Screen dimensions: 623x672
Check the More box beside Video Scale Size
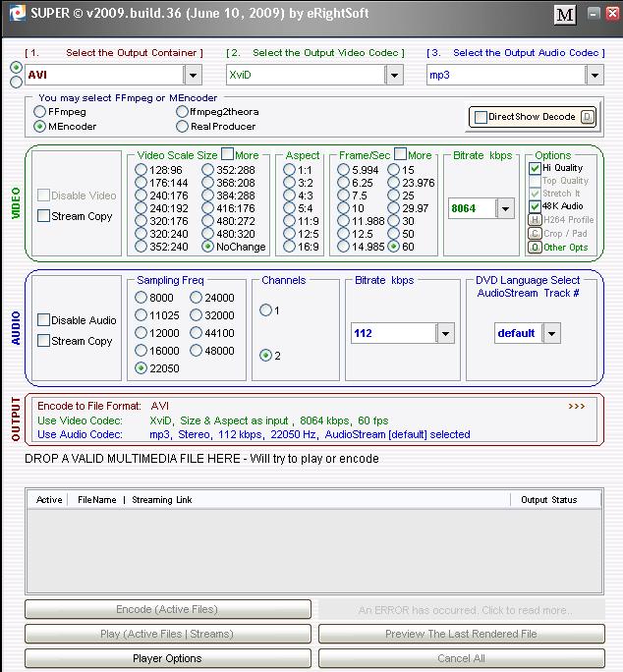227,153
